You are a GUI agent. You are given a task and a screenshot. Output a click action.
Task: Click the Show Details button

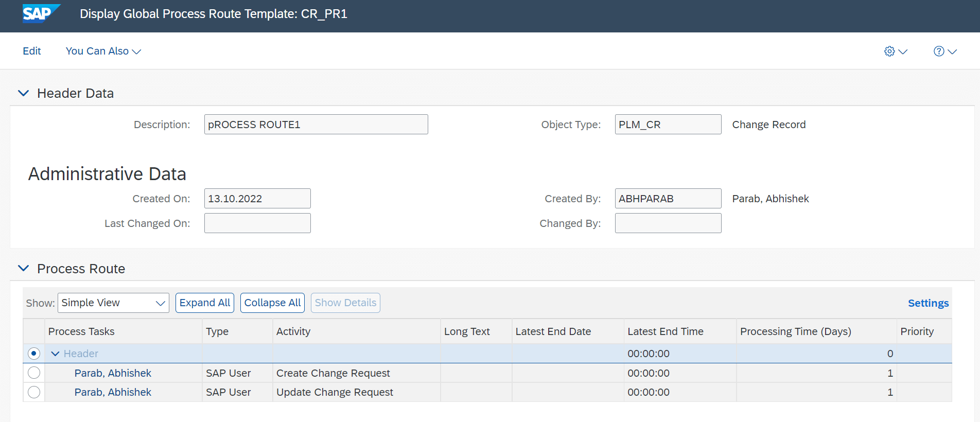point(345,303)
